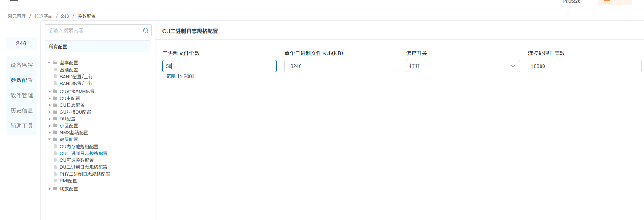Click the 流控处理日志数 input field
The image size is (644, 220).
click(x=584, y=66)
